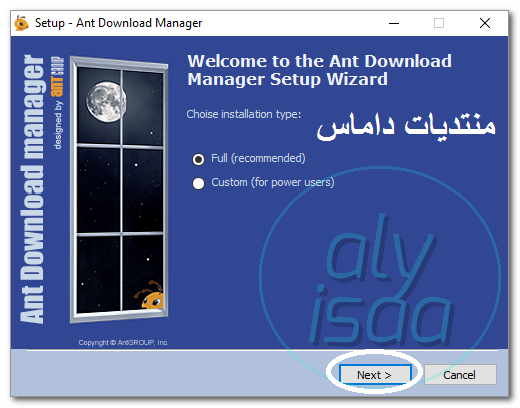The image size is (520, 408).
Task: Click the Welcome to the Ant Download Manager heading
Action: [x=319, y=70]
